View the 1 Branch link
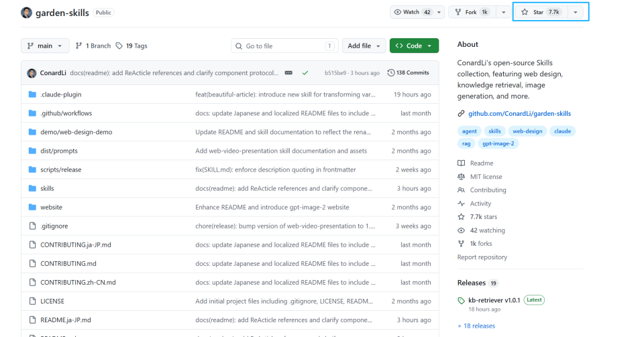The height and width of the screenshot is (337, 644). [x=93, y=46]
